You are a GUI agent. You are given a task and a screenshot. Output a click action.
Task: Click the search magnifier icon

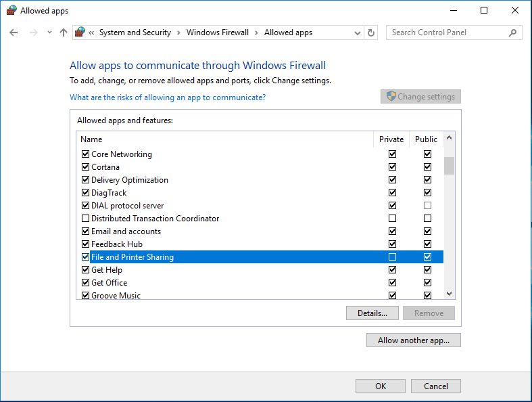pos(512,32)
